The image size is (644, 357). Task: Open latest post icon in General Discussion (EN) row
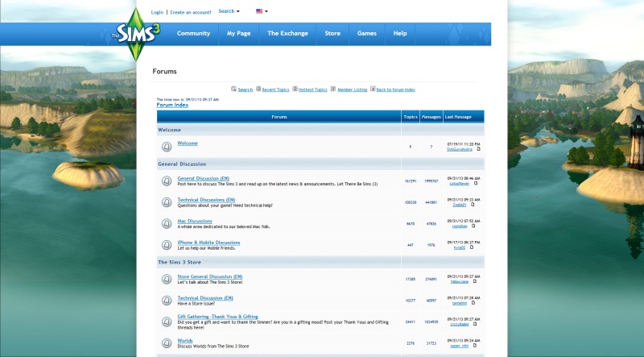tap(476, 184)
